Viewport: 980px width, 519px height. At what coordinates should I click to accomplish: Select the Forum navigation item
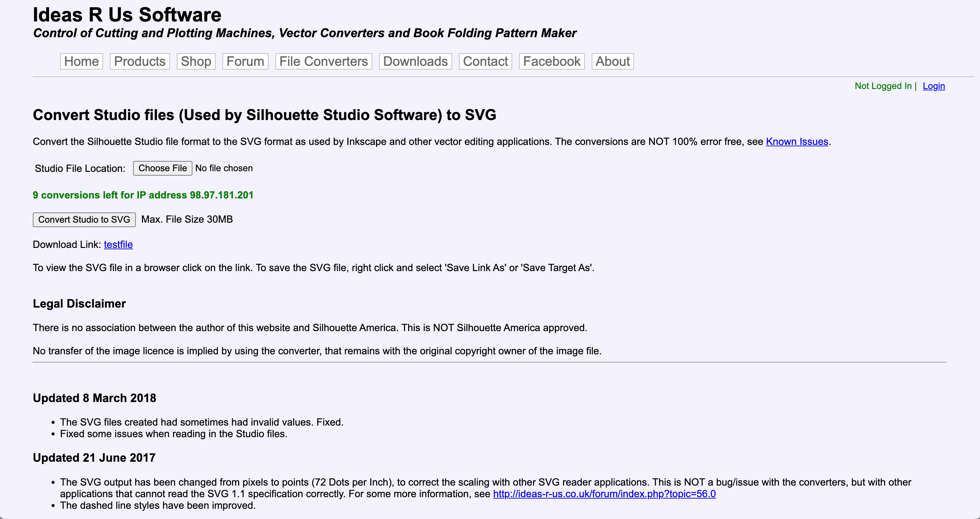click(x=245, y=61)
